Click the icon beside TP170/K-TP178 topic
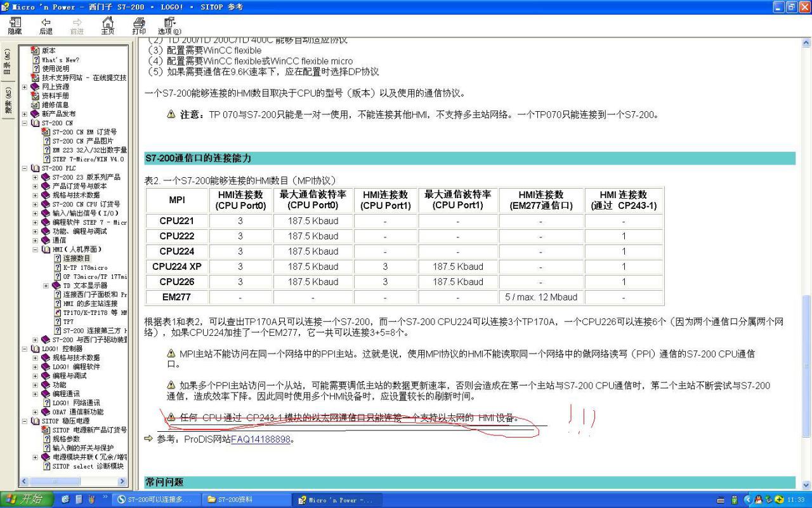Screen dimensions: 812x508 pyautogui.click(x=57, y=312)
